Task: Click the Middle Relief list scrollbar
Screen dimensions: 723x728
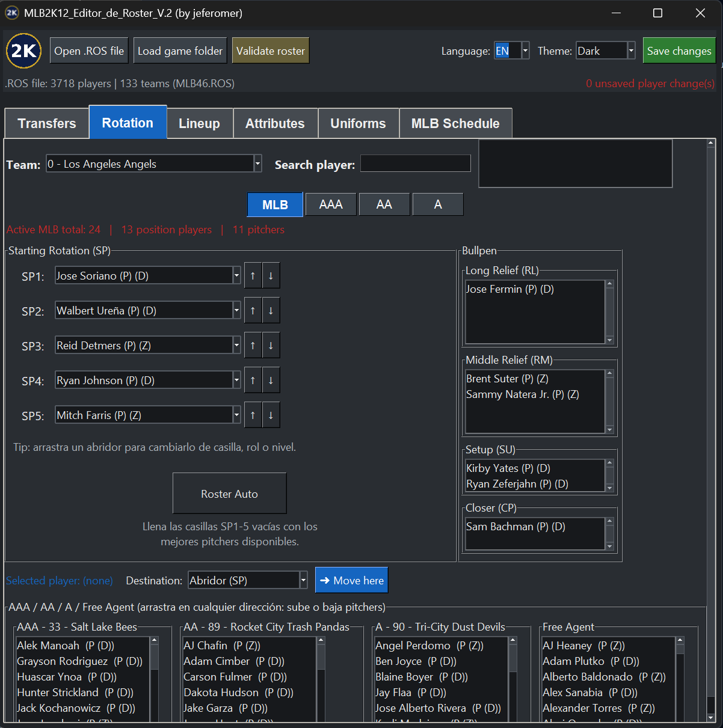Action: [x=609, y=402]
